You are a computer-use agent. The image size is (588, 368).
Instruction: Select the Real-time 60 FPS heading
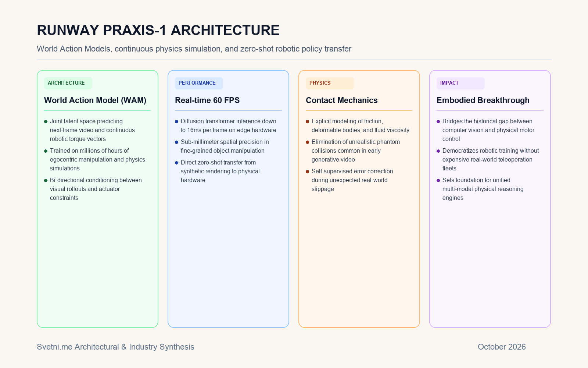click(207, 100)
